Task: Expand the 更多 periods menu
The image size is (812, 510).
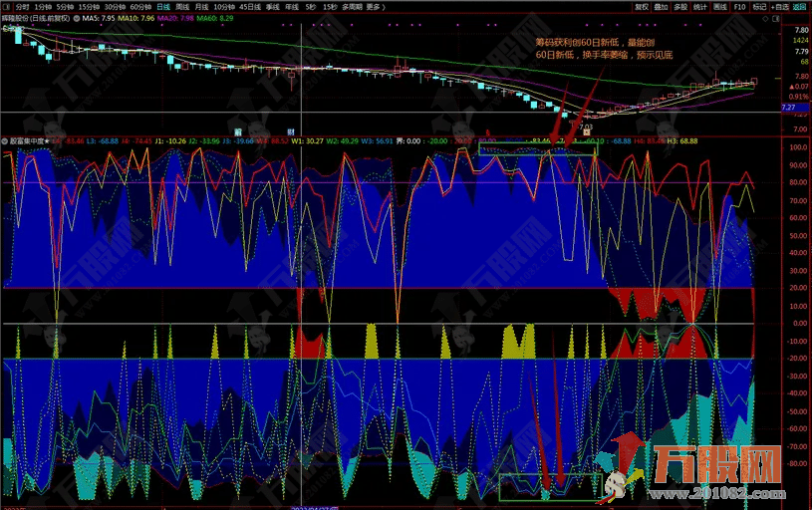Action: (x=376, y=7)
